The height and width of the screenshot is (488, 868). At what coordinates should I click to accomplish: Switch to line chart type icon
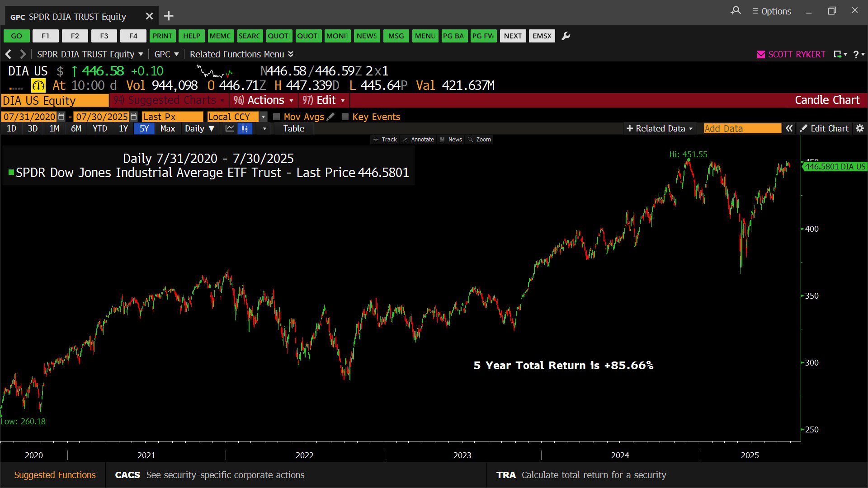pos(230,129)
